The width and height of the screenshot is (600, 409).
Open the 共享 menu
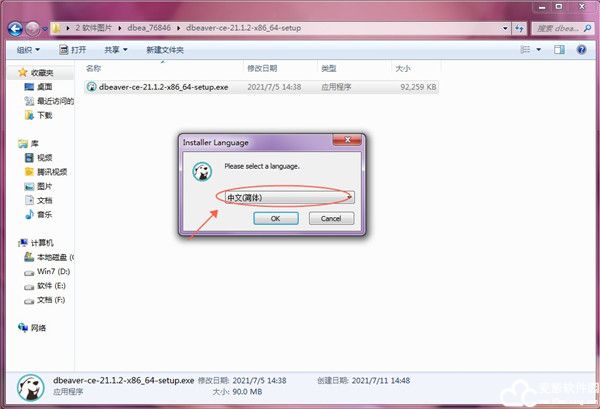point(116,50)
